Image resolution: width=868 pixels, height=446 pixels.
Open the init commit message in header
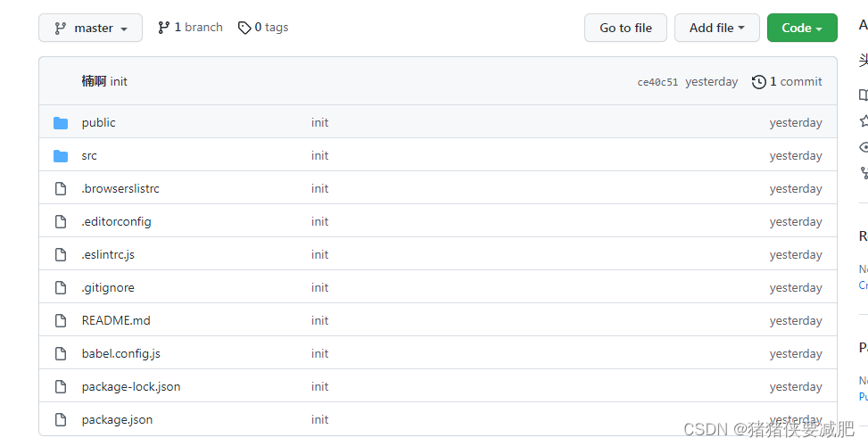pos(119,81)
